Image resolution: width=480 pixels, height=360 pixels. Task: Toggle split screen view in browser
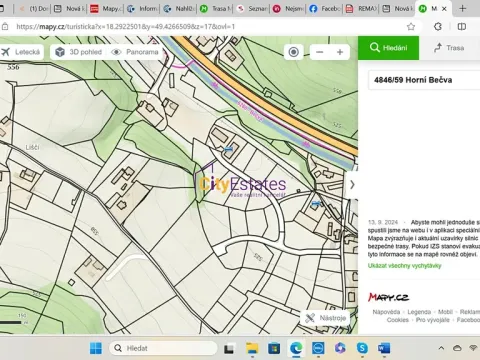[462, 27]
